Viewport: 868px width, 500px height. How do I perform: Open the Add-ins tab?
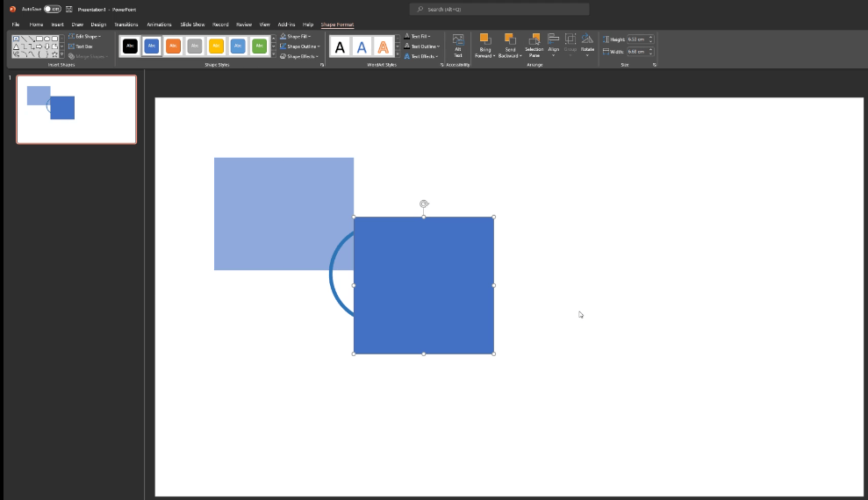pos(286,25)
